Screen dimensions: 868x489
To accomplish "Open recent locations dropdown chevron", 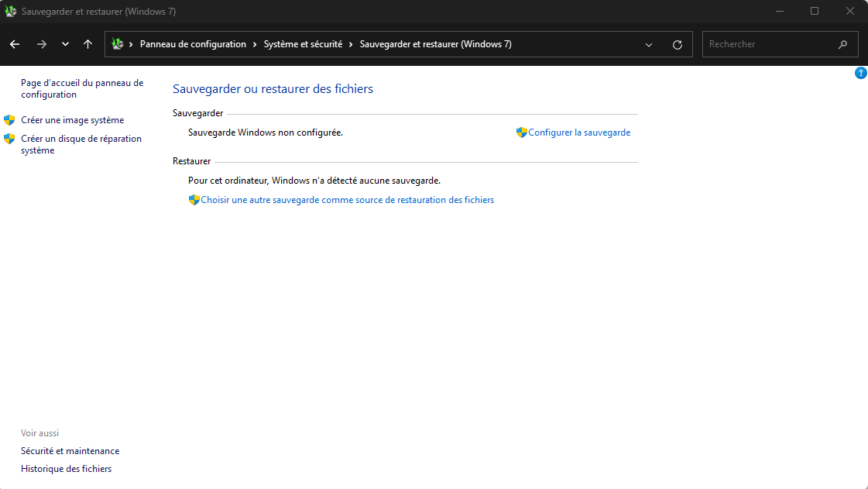I will (65, 44).
